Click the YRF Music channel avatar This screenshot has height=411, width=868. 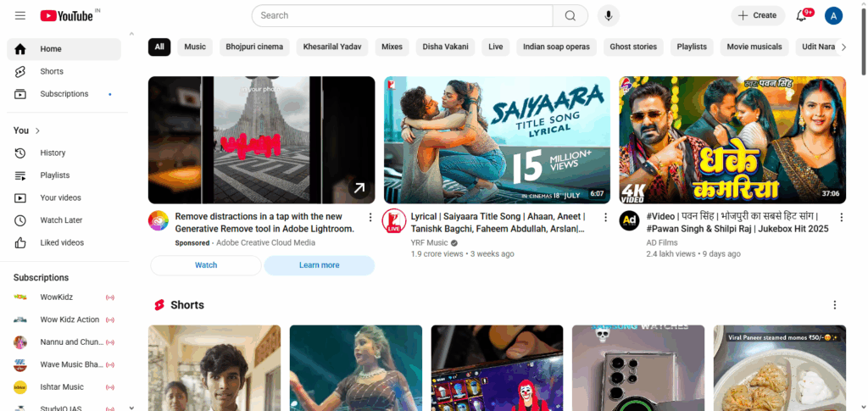tap(394, 220)
